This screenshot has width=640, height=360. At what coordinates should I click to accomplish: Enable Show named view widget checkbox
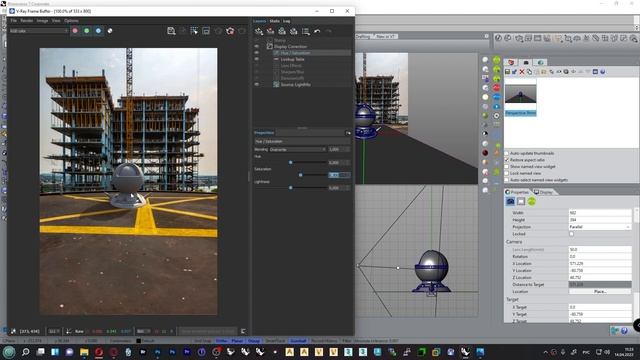[507, 167]
